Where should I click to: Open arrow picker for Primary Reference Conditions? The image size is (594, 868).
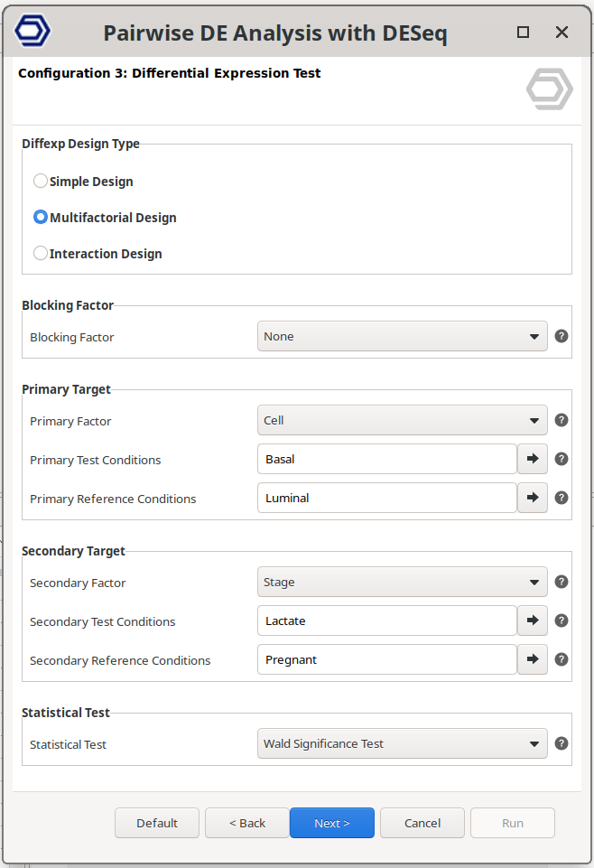click(x=532, y=498)
